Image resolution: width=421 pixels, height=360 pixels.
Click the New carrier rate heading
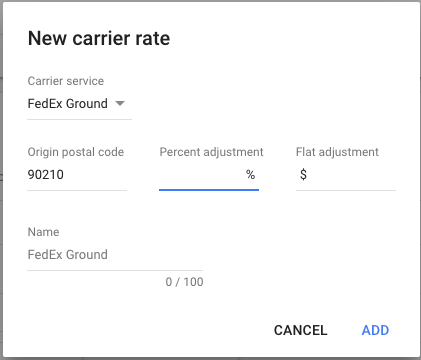tap(99, 38)
